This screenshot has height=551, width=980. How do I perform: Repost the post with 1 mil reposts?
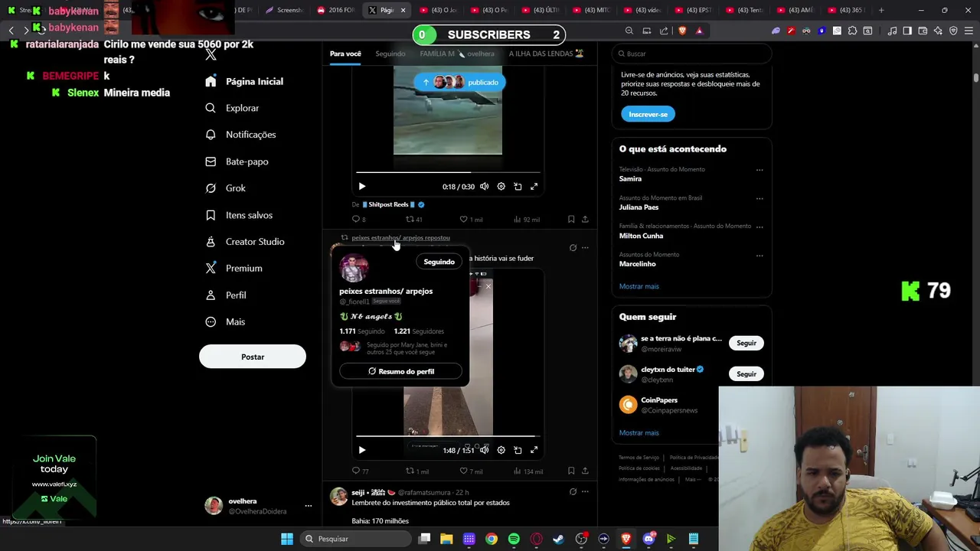coord(417,471)
